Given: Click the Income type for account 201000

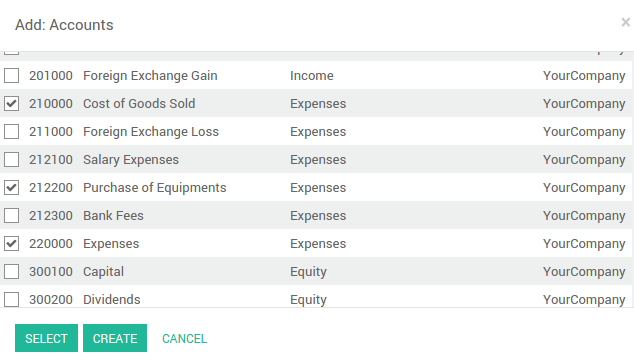Looking at the screenshot, I should tap(312, 76).
